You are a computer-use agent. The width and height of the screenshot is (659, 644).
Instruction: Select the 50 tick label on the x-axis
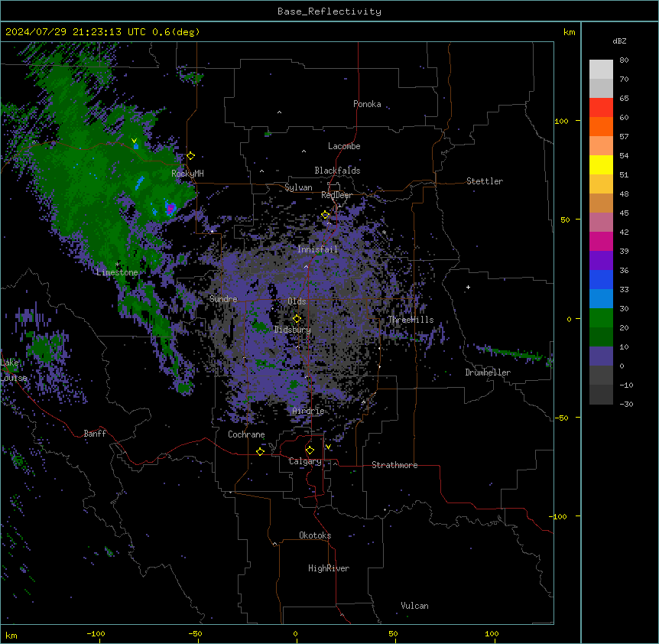393,633
